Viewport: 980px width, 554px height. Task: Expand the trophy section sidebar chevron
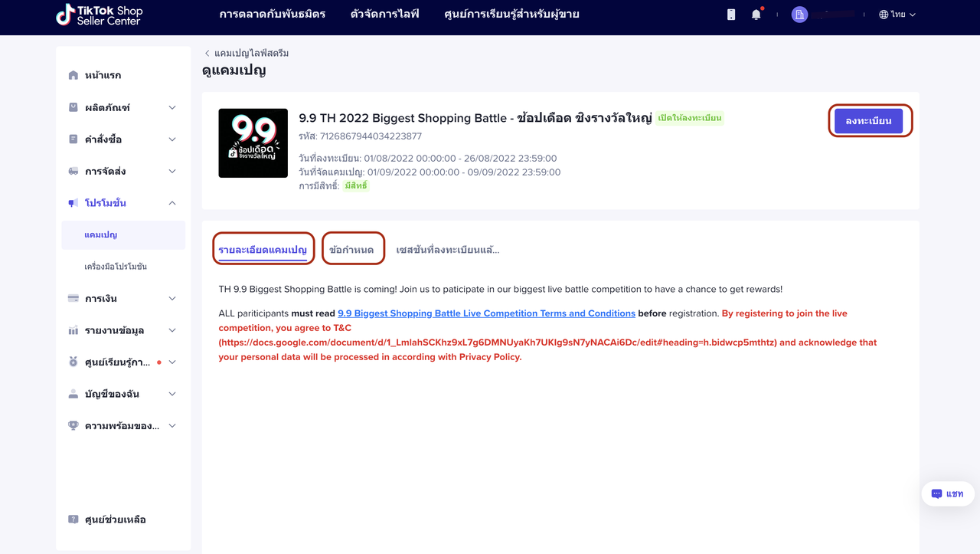pyautogui.click(x=172, y=425)
